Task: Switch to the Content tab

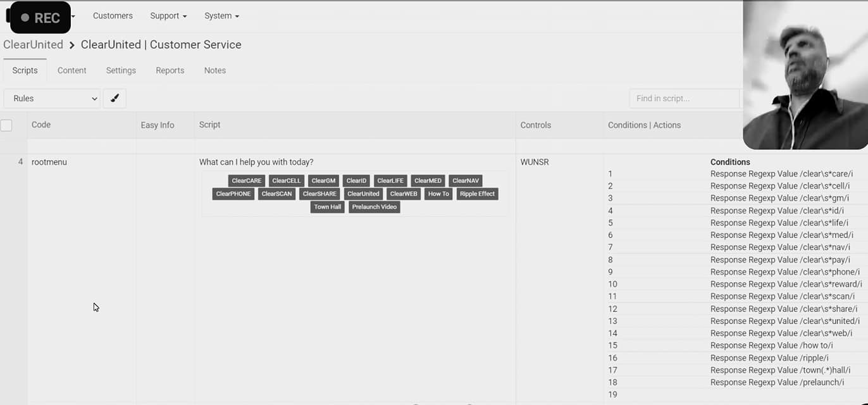Action: pos(72,70)
